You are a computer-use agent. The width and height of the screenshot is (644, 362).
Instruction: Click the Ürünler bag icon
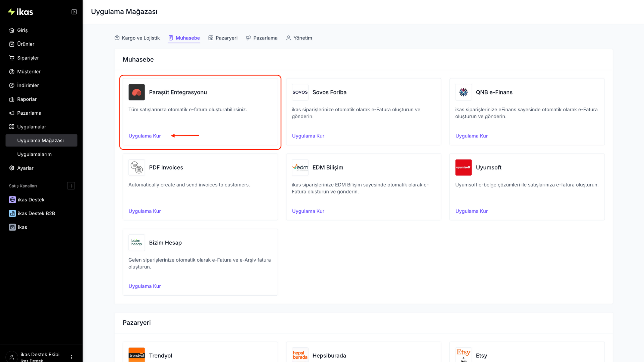pos(12,44)
